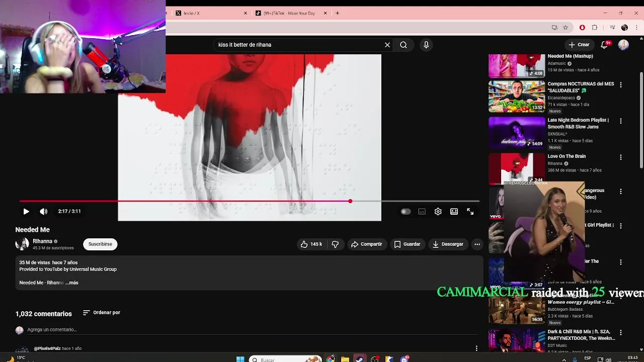Open the Rihanna channel name link
Viewport: 644px width, 362px height.
point(42,241)
